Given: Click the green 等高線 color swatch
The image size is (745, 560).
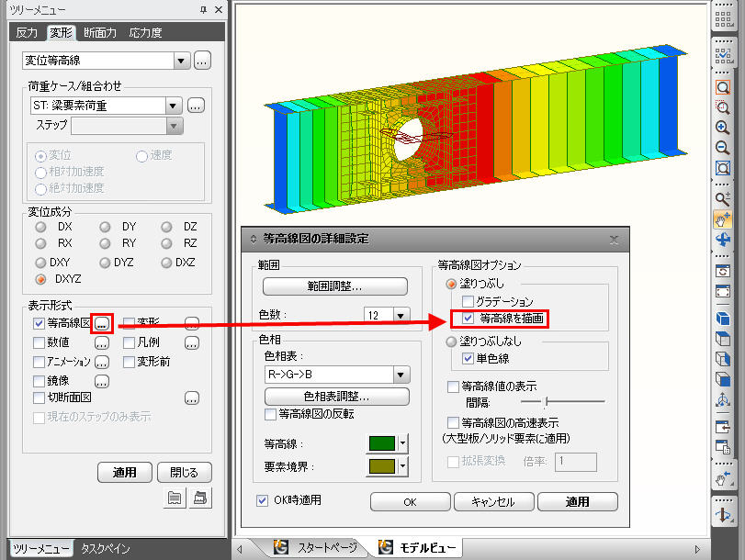Looking at the screenshot, I should (381, 443).
